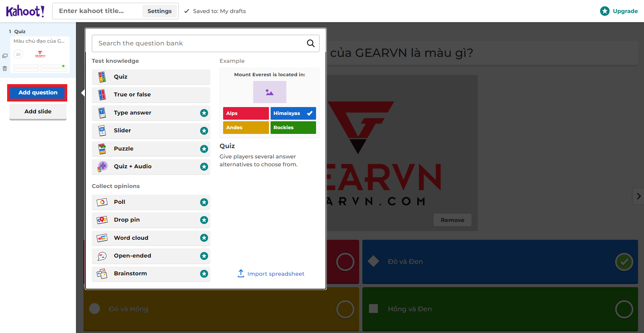
Task: Click premium star badge on Brainstorm
Action: (204, 274)
